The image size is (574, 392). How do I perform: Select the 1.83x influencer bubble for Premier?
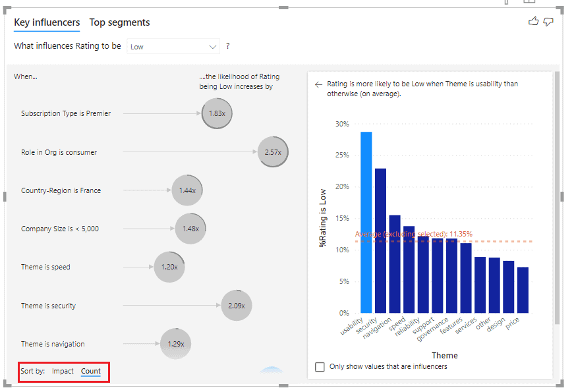pyautogui.click(x=217, y=113)
